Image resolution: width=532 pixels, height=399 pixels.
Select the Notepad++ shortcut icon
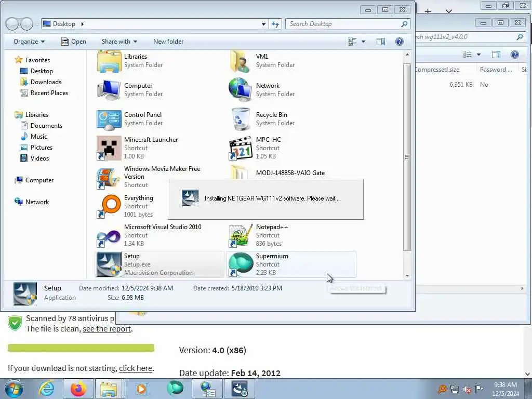point(241,235)
